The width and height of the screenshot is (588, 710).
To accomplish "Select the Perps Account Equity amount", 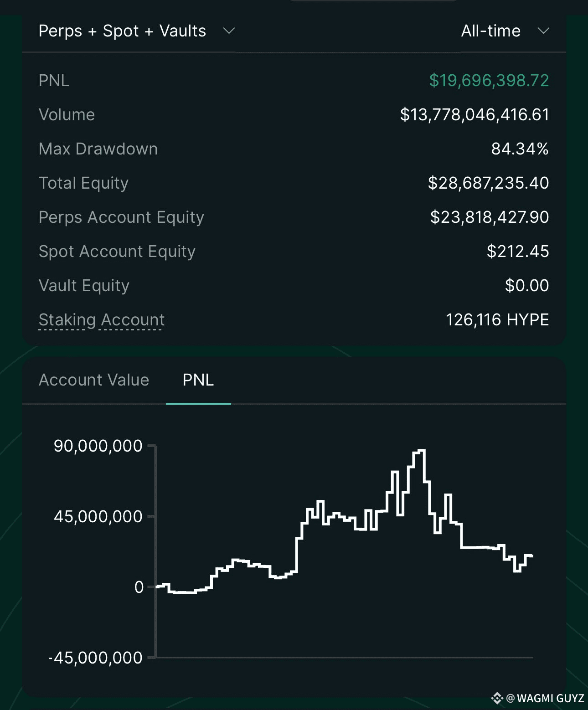I will (489, 217).
